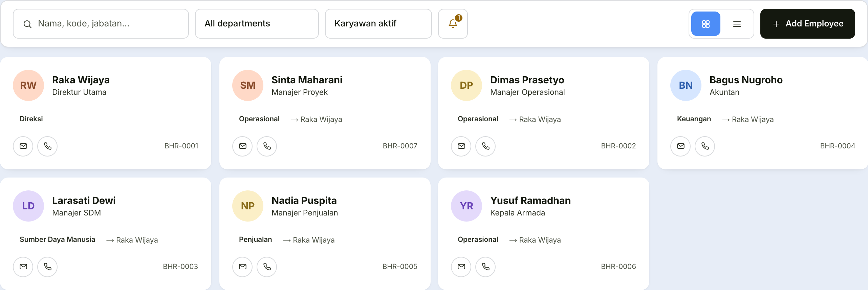
Task: Click the RW avatar of Raka Wijaya
Action: pos(28,85)
